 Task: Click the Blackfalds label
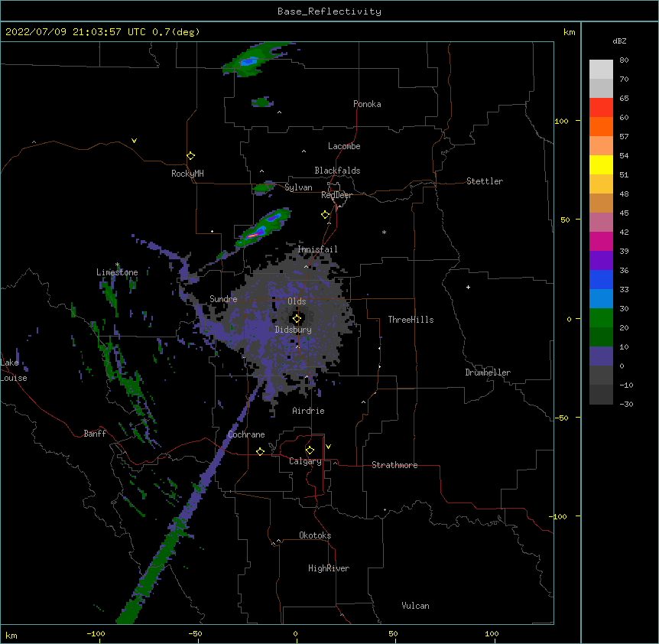point(337,171)
